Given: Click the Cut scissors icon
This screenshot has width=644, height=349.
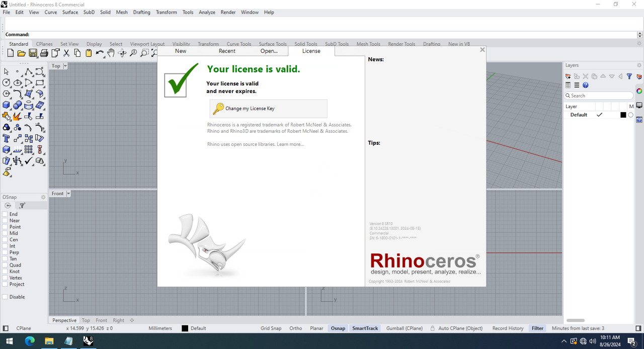Looking at the screenshot, I should (x=66, y=53).
